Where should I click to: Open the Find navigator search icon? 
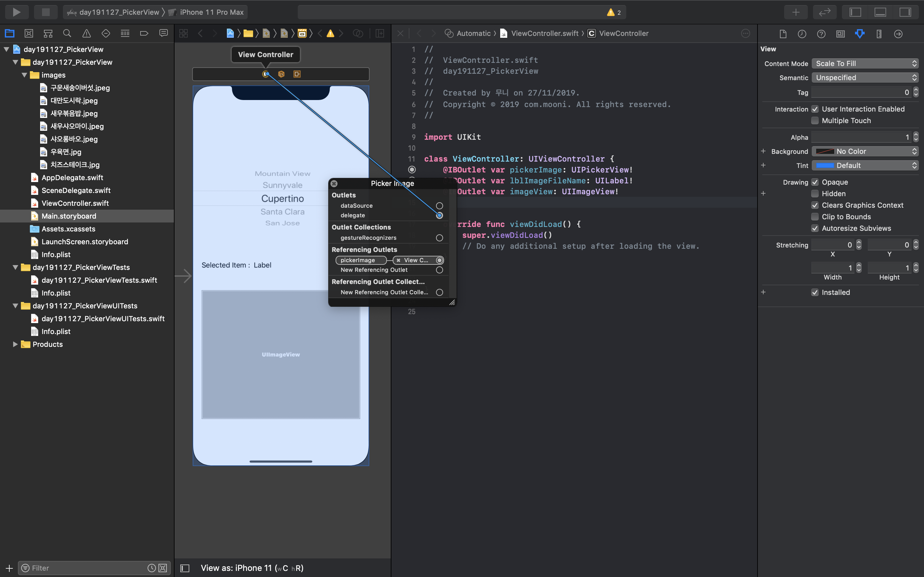pyautogui.click(x=67, y=34)
